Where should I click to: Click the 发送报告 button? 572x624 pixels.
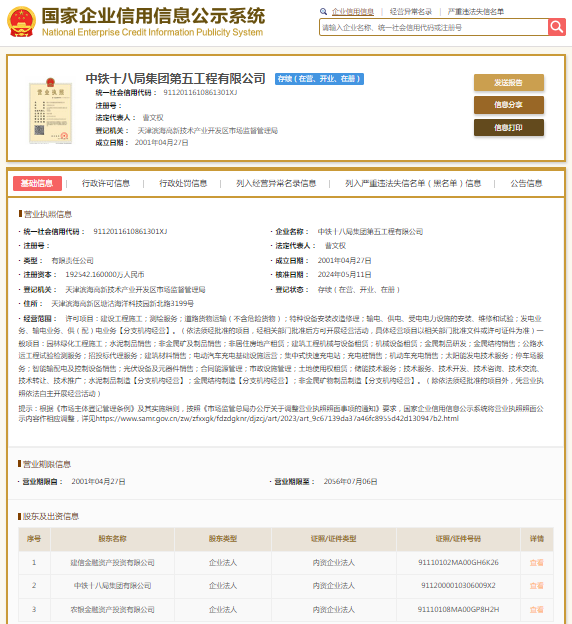pos(509,82)
